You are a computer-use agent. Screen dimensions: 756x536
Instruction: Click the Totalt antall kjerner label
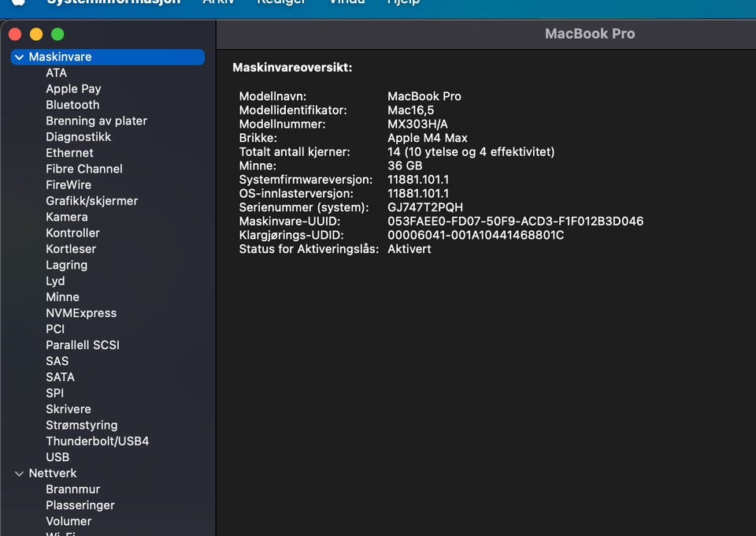pyautogui.click(x=295, y=152)
